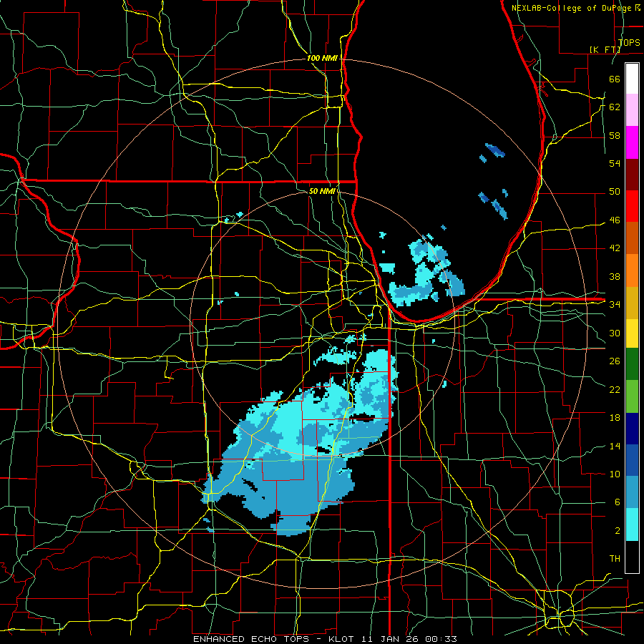Click the navy band between 18 and 22
This screenshot has width=644, height=644.
[x=632, y=429]
